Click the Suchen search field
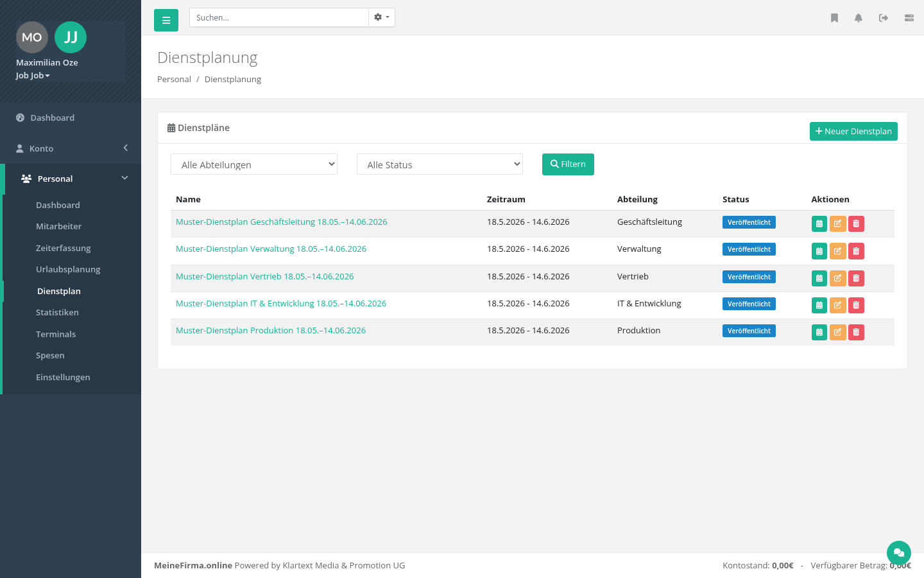 279,17
